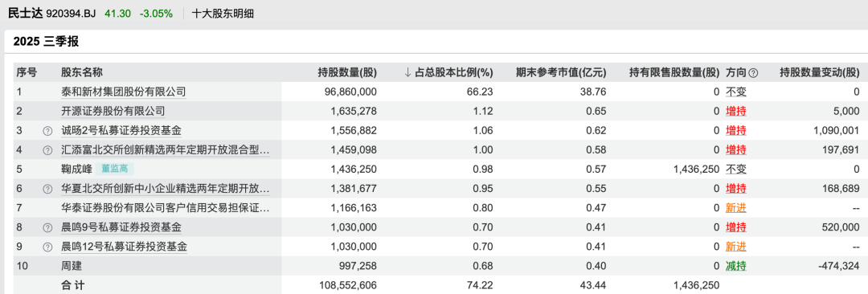Click the 董监高 tag beside 鞠成峰

115,169
